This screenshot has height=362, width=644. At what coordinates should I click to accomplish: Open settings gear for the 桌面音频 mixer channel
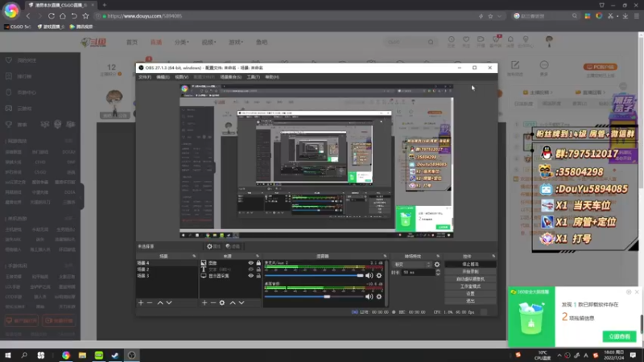pos(378,296)
